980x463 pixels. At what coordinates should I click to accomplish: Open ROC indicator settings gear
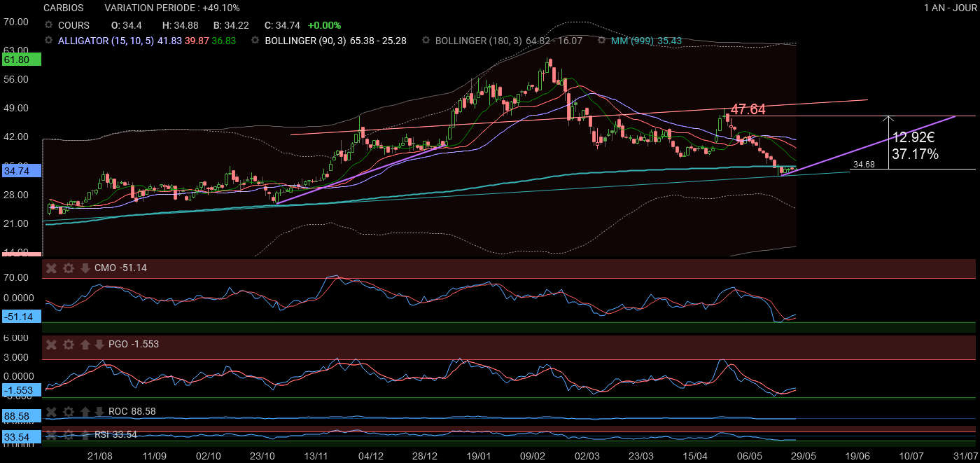coord(68,411)
